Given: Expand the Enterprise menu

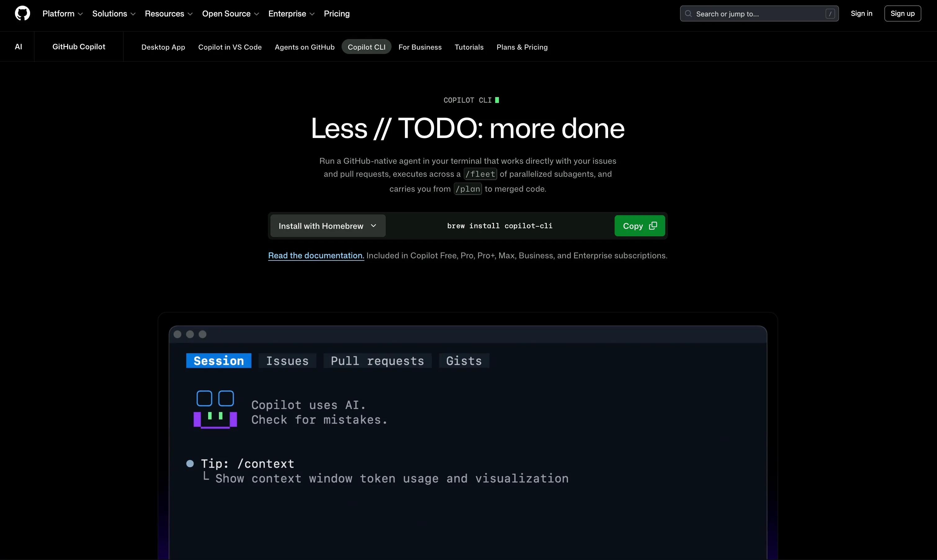Looking at the screenshot, I should click(x=291, y=14).
